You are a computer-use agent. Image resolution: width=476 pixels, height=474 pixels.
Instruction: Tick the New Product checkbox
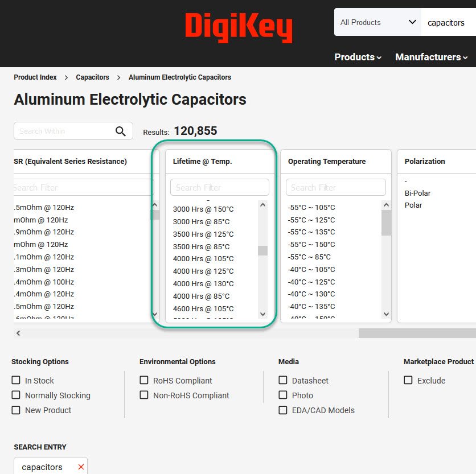coord(16,410)
